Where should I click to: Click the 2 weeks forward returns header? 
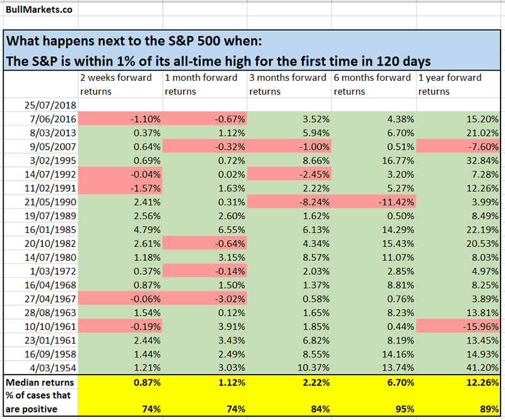[x=119, y=84]
